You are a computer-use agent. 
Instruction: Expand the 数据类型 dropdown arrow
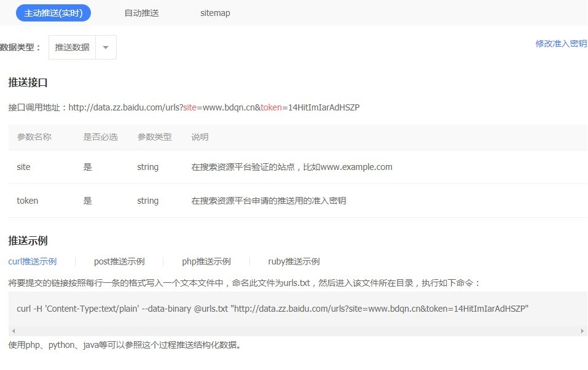(x=105, y=47)
